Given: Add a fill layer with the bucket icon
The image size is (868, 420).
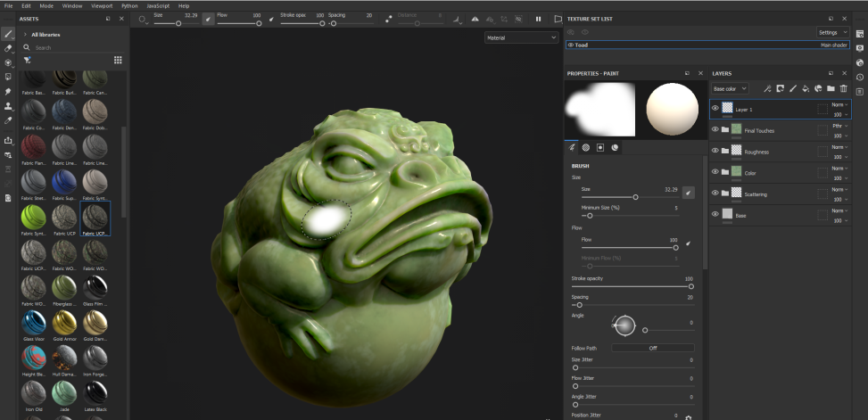Looking at the screenshot, I should 806,88.
